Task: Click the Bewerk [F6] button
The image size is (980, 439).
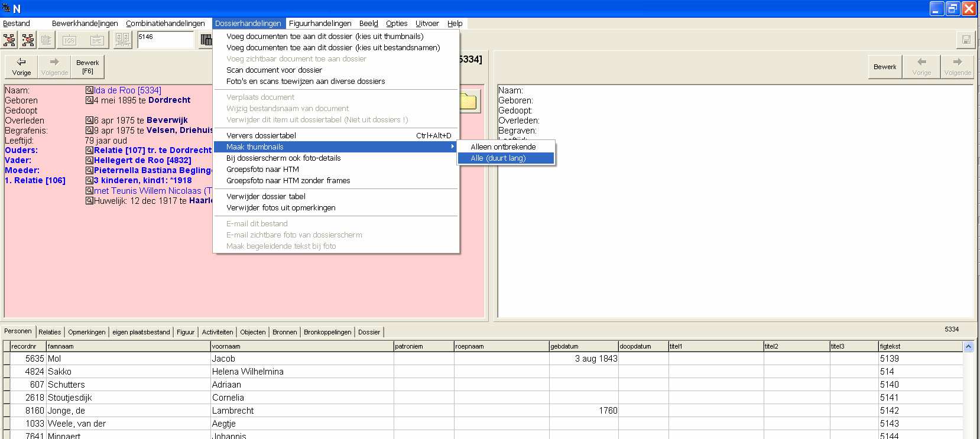Action: point(87,67)
